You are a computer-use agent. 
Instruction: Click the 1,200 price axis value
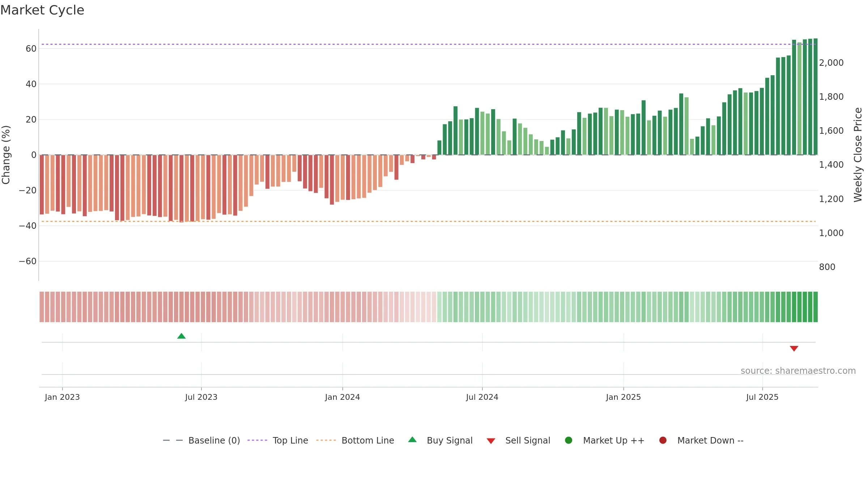(x=831, y=199)
